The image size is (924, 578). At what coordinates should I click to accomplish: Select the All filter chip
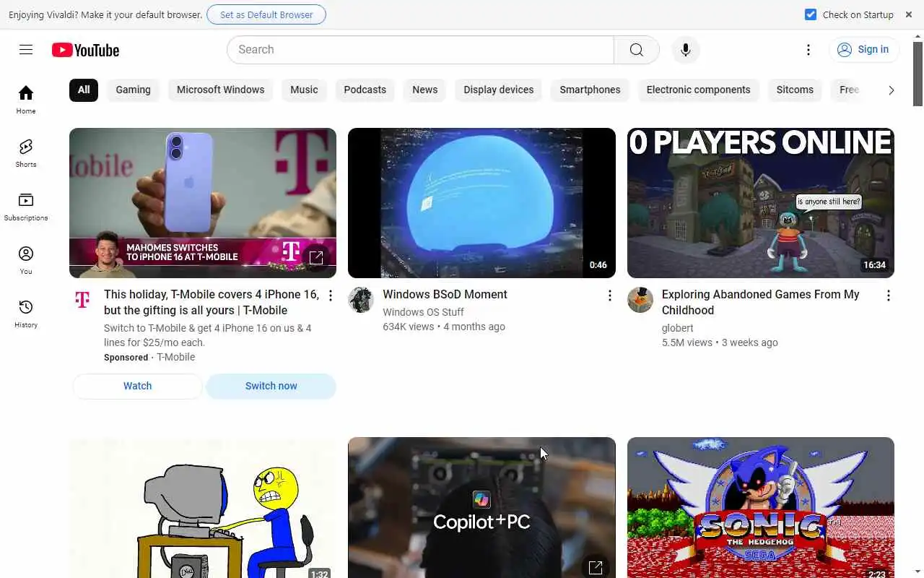pyautogui.click(x=84, y=90)
